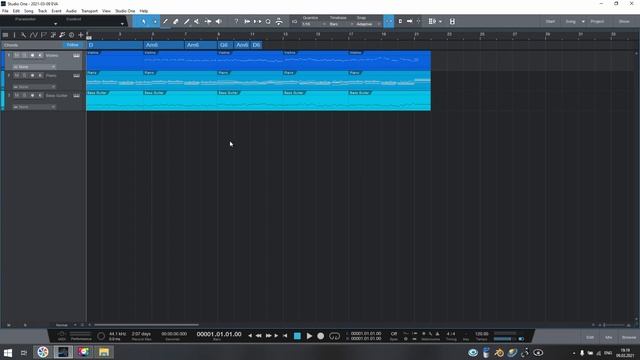640x360 pixels.
Task: Open the Edit panel button
Action: click(x=590, y=337)
